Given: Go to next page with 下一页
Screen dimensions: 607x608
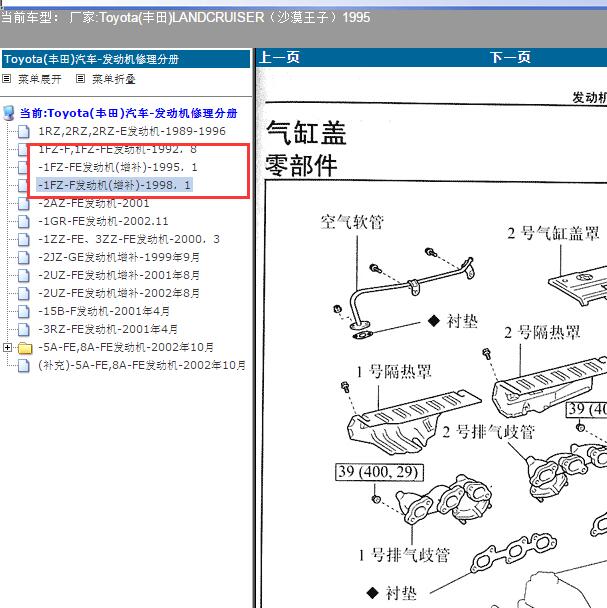Looking at the screenshot, I should point(510,57).
